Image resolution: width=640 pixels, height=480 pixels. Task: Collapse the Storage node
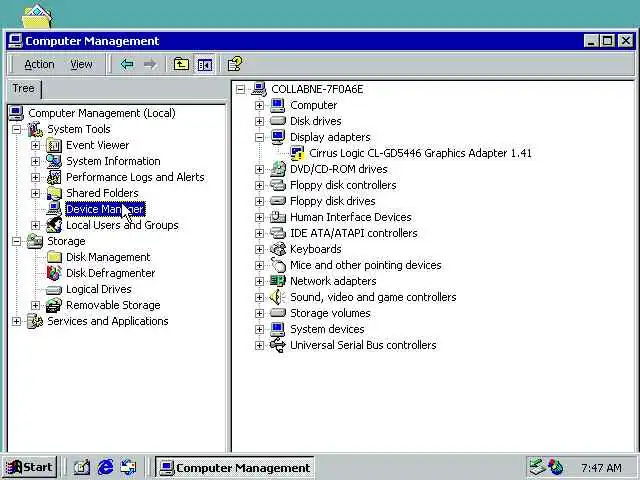16,241
